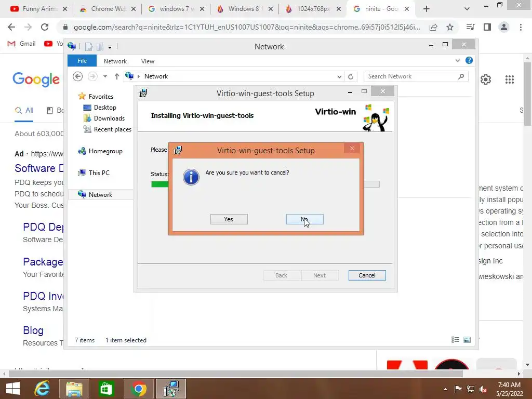Select the All search results tab
532x399 pixels.
tap(24, 111)
